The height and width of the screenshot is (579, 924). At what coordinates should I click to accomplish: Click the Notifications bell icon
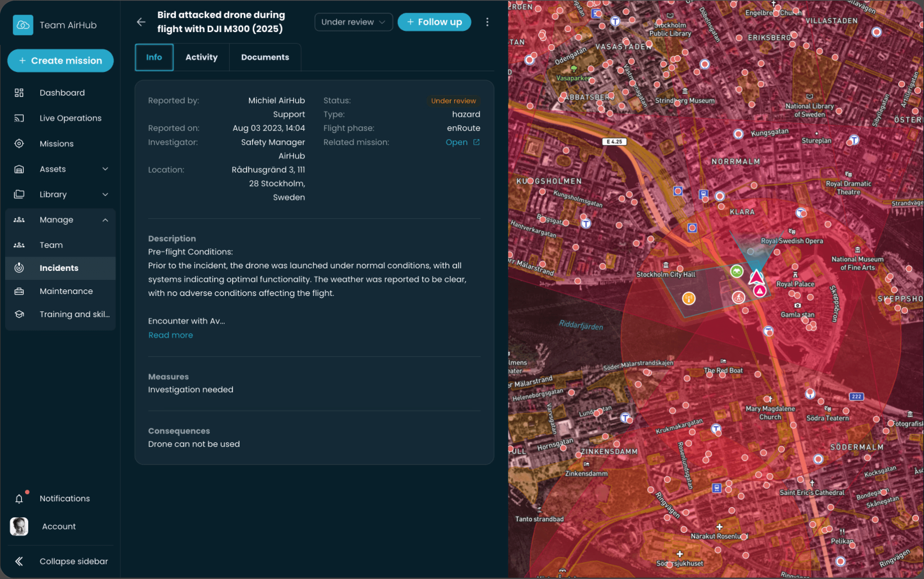pyautogui.click(x=19, y=498)
